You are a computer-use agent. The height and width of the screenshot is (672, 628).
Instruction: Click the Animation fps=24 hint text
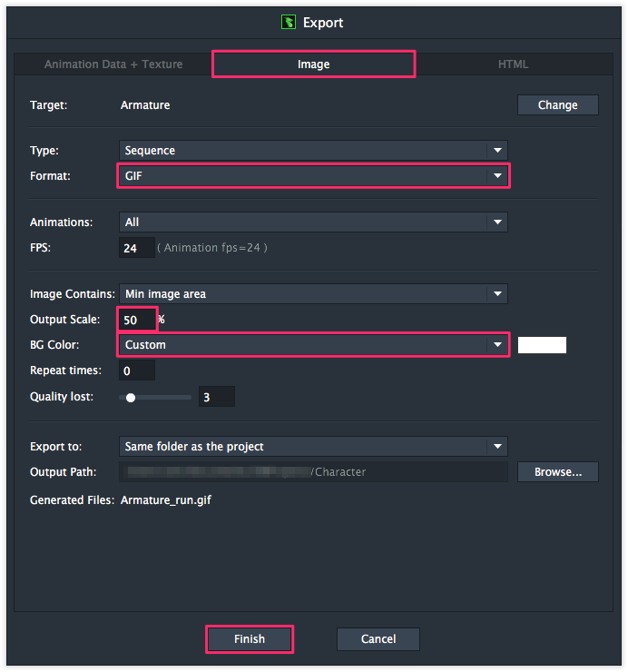212,248
